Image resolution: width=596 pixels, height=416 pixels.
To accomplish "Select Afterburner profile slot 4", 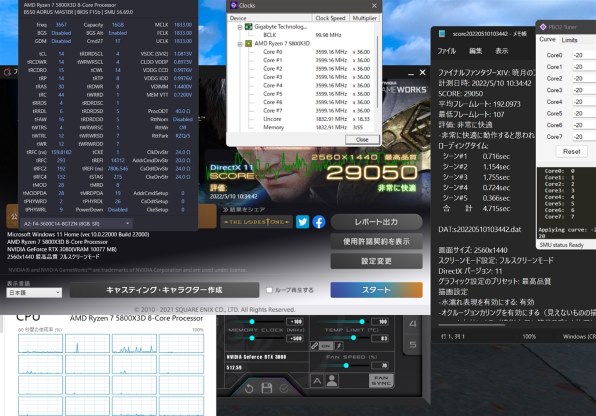I will coord(413,324).
